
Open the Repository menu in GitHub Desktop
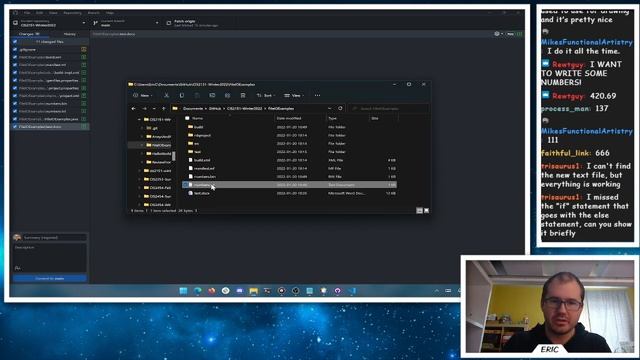click(x=72, y=13)
